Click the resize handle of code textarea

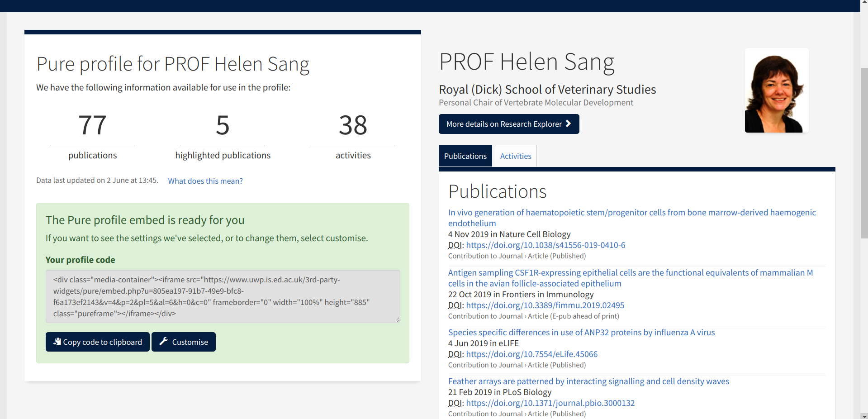point(397,319)
